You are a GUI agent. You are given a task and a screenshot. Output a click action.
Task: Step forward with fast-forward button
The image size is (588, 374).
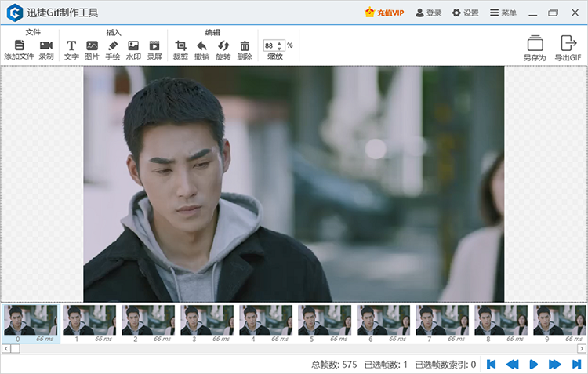(x=554, y=365)
